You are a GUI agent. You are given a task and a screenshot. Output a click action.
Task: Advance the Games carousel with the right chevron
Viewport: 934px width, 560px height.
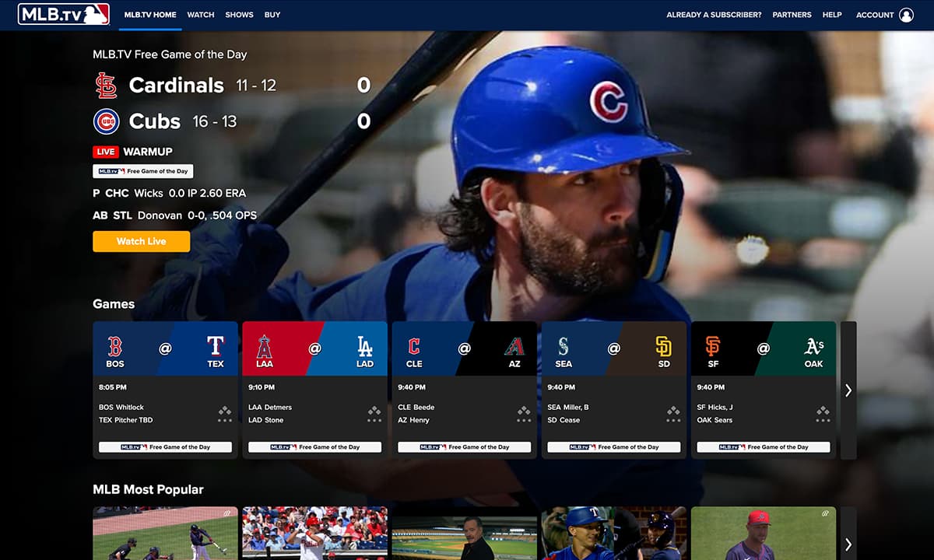tap(848, 390)
